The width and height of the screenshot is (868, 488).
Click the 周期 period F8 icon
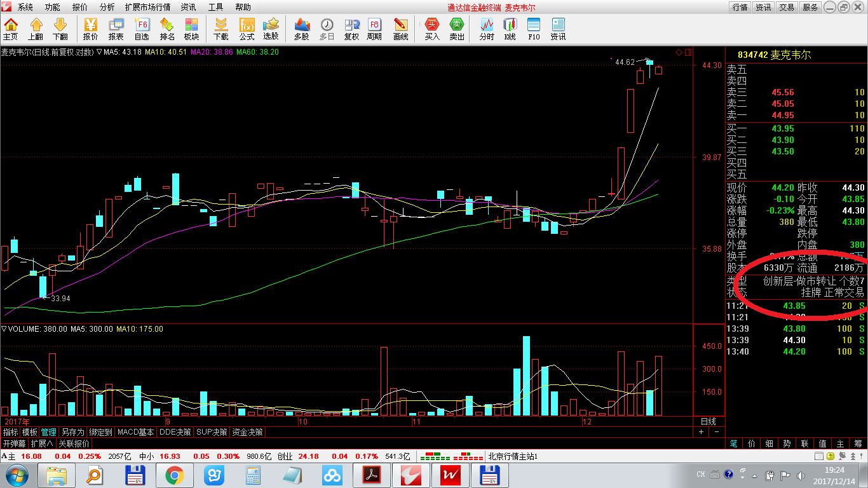click(x=375, y=29)
